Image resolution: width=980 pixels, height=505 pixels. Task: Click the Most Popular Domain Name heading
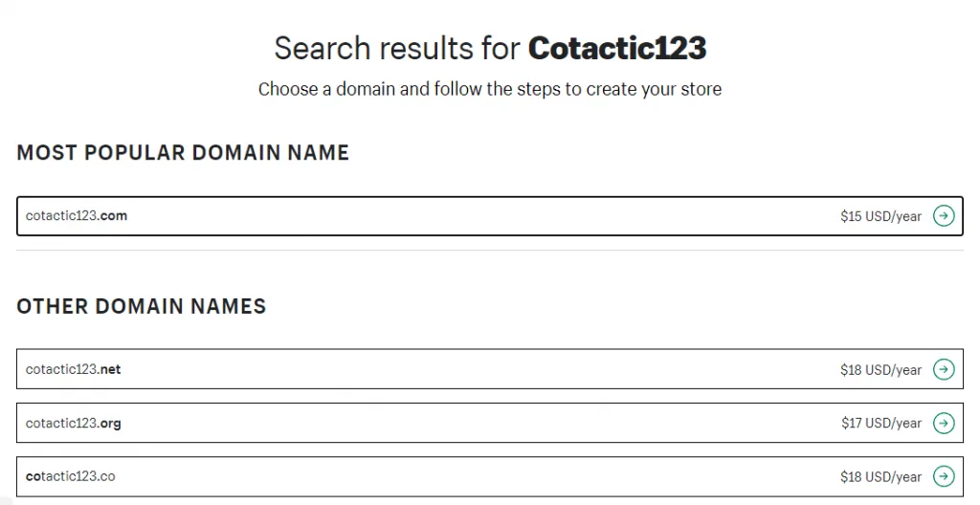(x=183, y=152)
